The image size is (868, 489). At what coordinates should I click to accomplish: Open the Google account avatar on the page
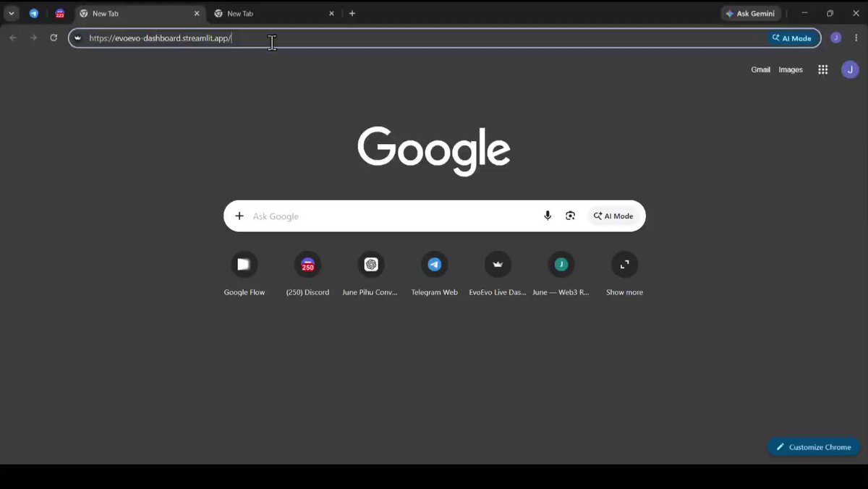point(850,69)
